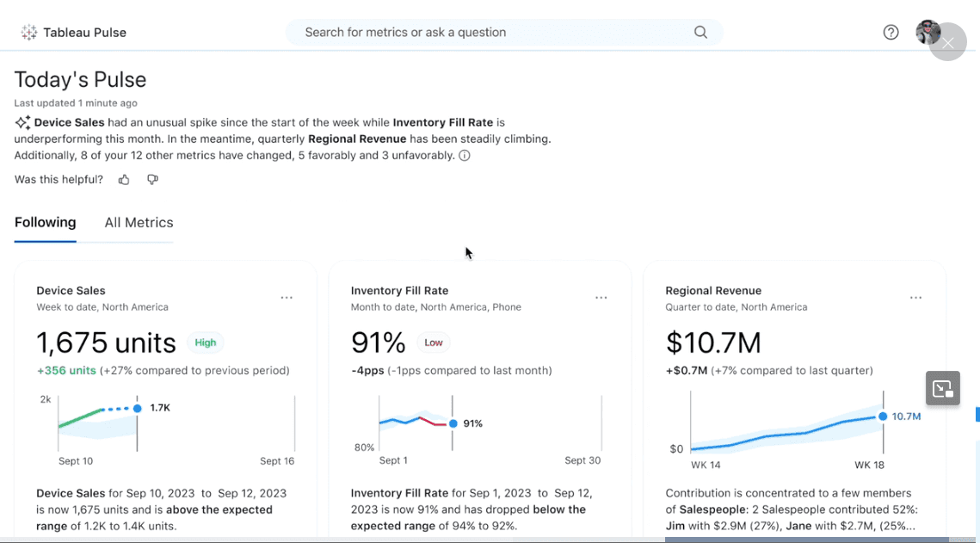The image size is (980, 543).
Task: Click the 91% headline value
Action: 378,342
